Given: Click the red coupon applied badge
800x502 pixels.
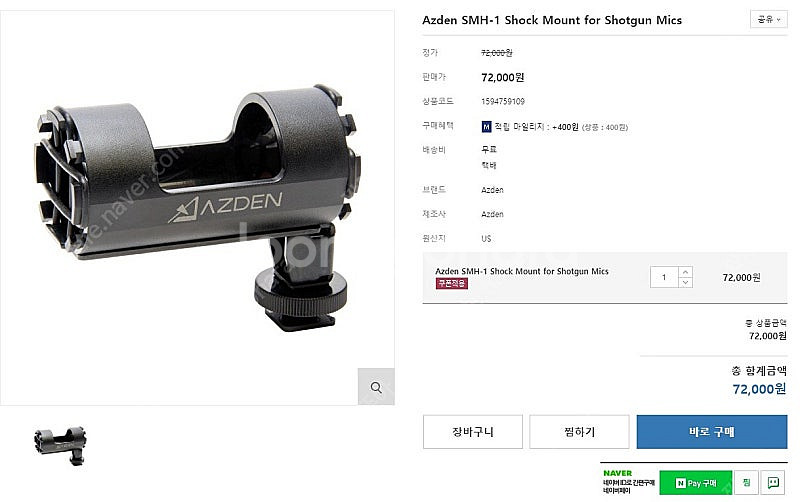Looking at the screenshot, I should (452, 283).
